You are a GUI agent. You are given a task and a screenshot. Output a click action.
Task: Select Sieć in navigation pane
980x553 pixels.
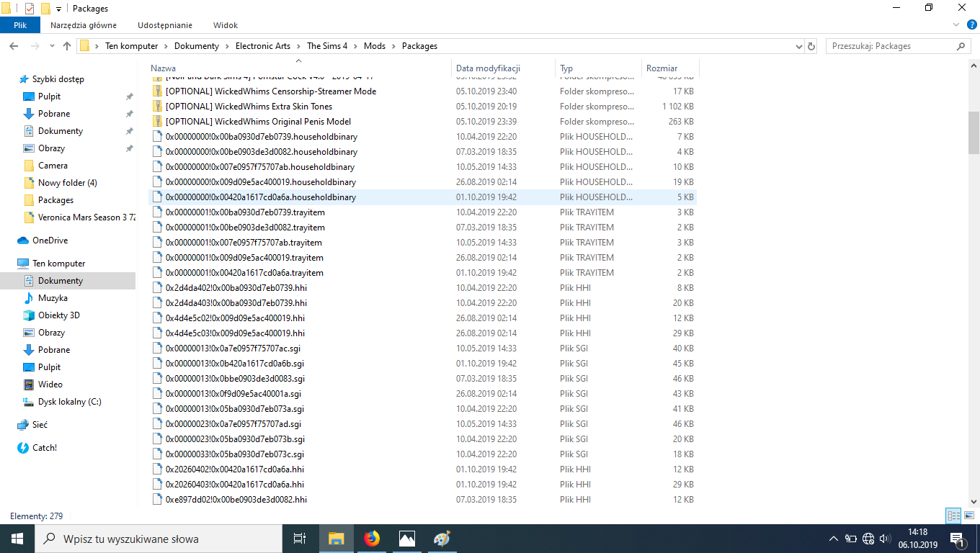pos(40,425)
